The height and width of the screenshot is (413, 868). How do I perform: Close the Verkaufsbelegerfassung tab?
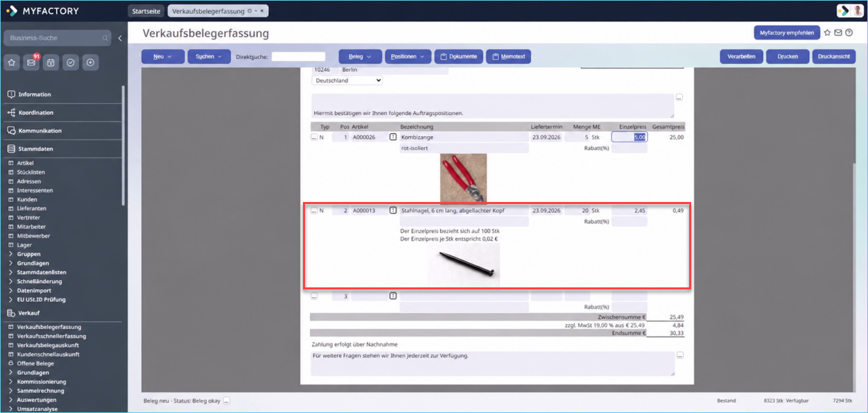[x=262, y=11]
